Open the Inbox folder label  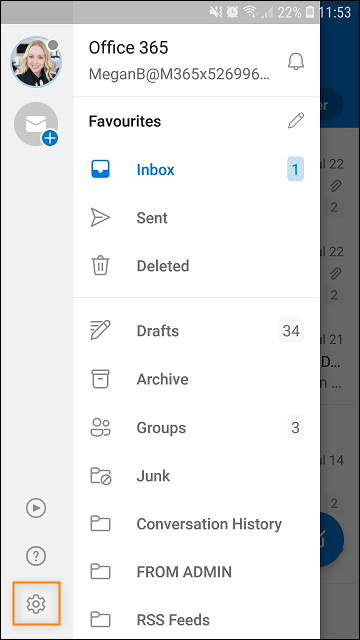pos(156,169)
